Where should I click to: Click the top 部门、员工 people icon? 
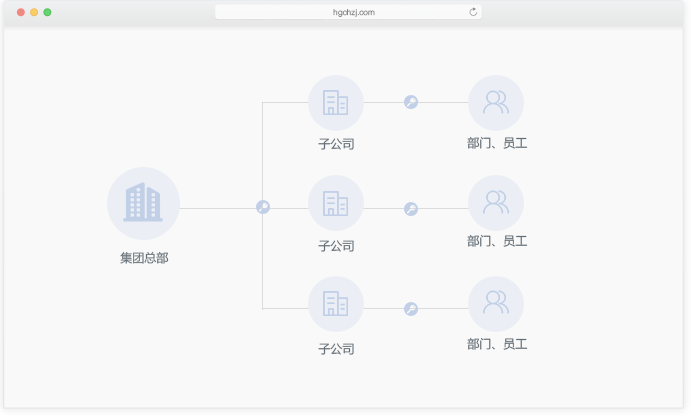pyautogui.click(x=496, y=103)
